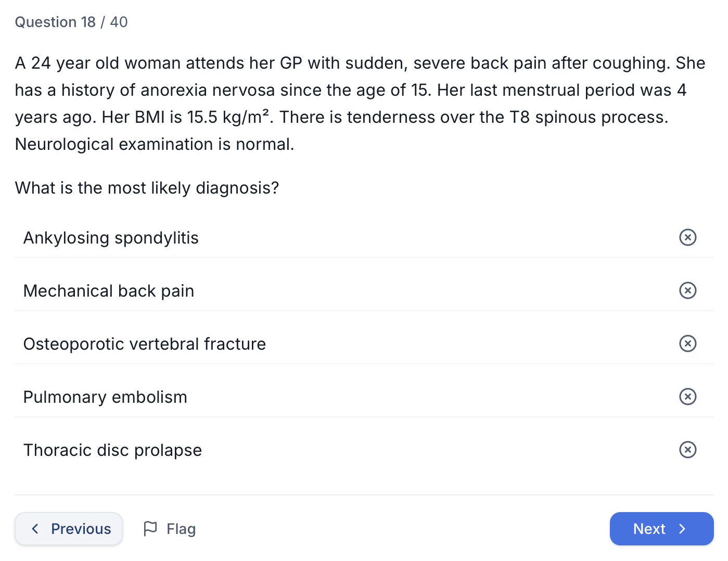Click the flag icon near the bottom
The width and height of the screenshot is (728, 561).
(151, 528)
